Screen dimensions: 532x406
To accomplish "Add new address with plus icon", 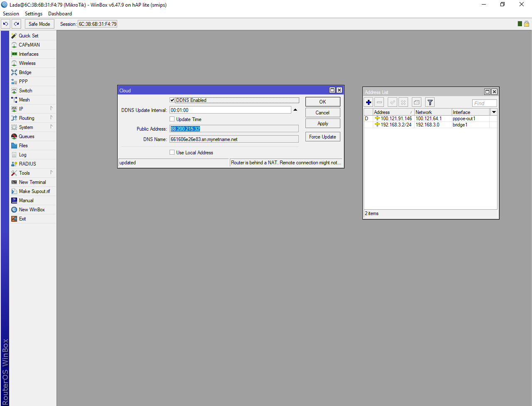I will pyautogui.click(x=369, y=102).
